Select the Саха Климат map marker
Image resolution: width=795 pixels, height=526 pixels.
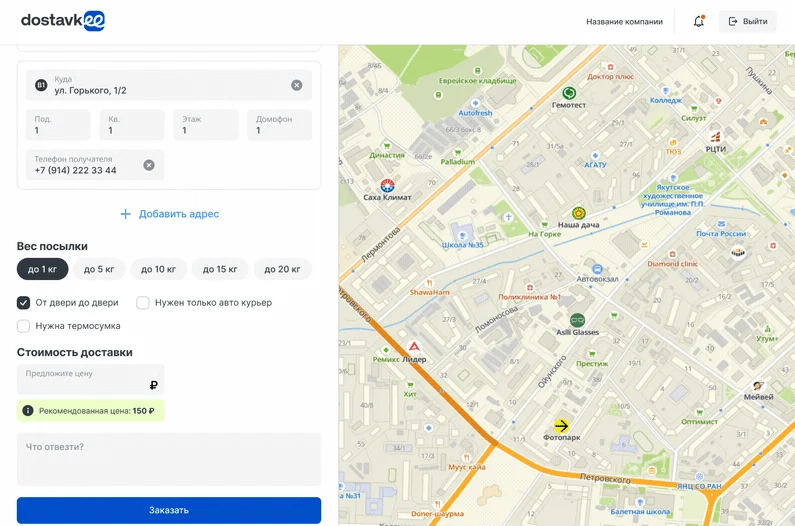(x=387, y=185)
